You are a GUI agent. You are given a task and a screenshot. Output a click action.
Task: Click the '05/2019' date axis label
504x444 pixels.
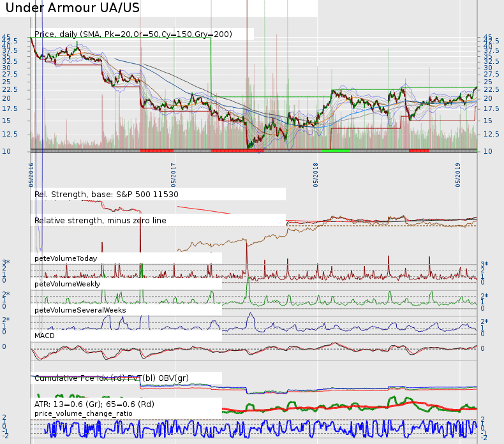457,175
